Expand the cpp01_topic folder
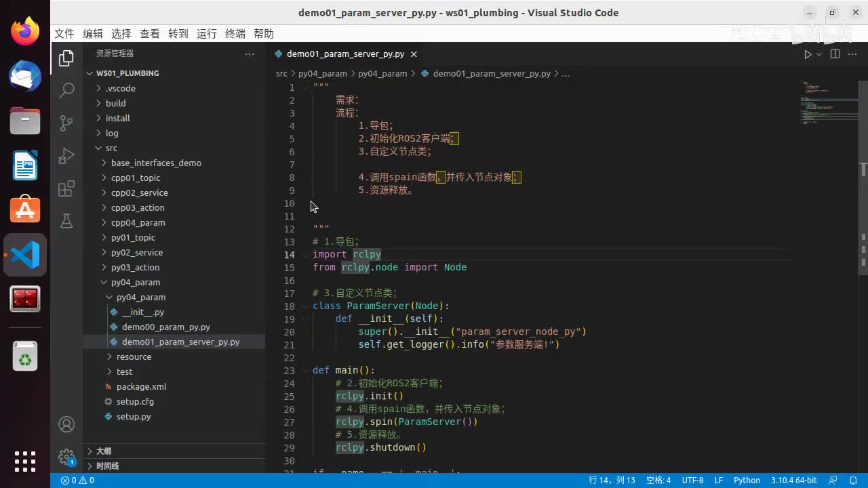Screen dimensions: 868x488 (136, 178)
